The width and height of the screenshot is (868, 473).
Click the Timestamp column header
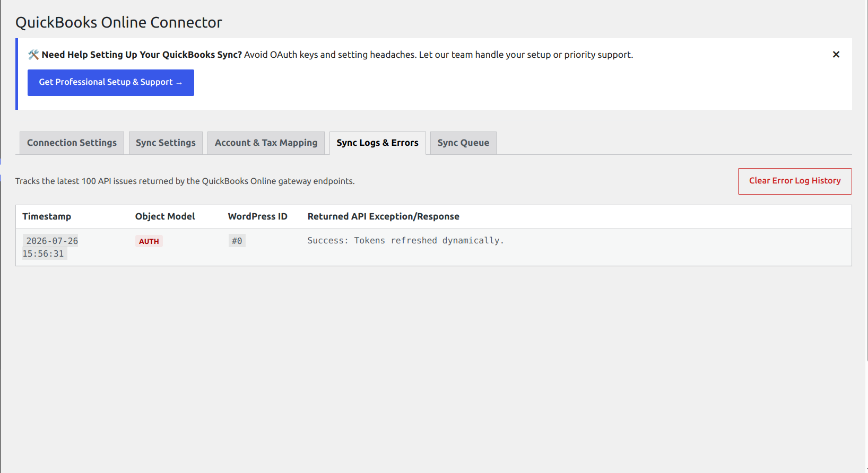(x=47, y=216)
